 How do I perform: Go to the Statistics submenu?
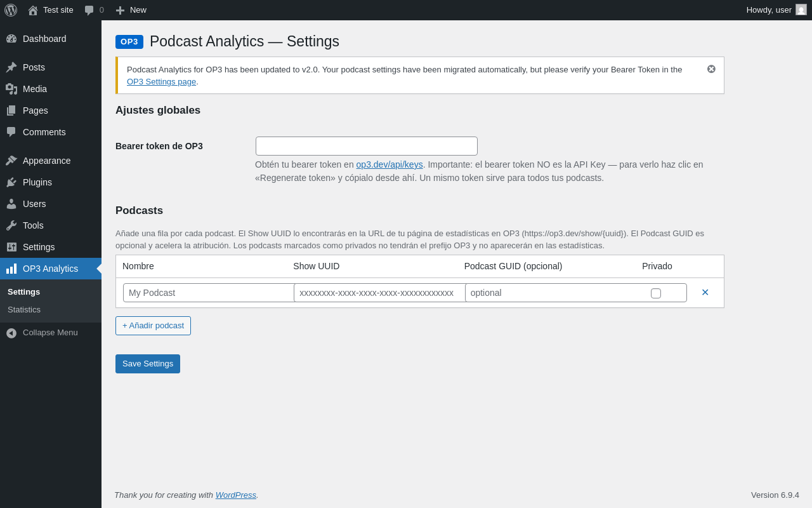[x=24, y=310]
